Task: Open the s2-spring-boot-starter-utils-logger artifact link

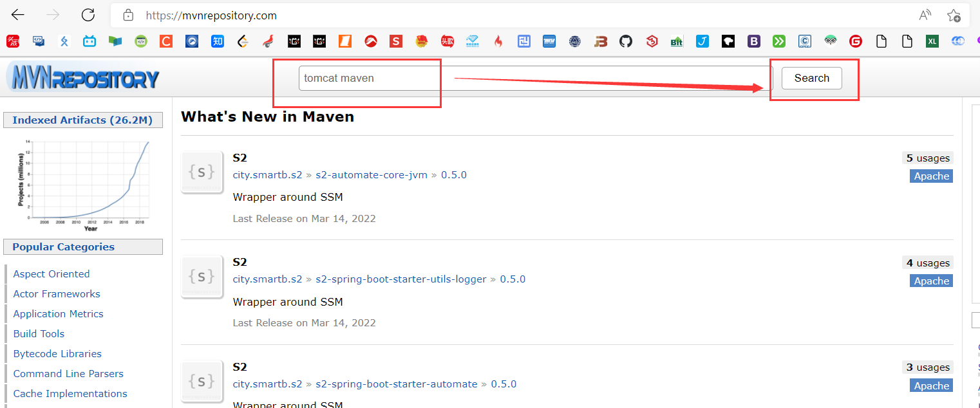Action: coord(401,279)
